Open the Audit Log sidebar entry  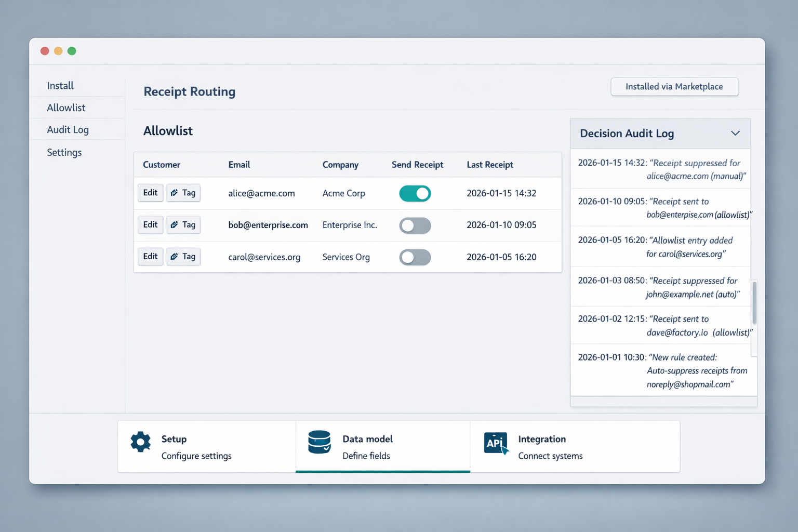click(68, 129)
